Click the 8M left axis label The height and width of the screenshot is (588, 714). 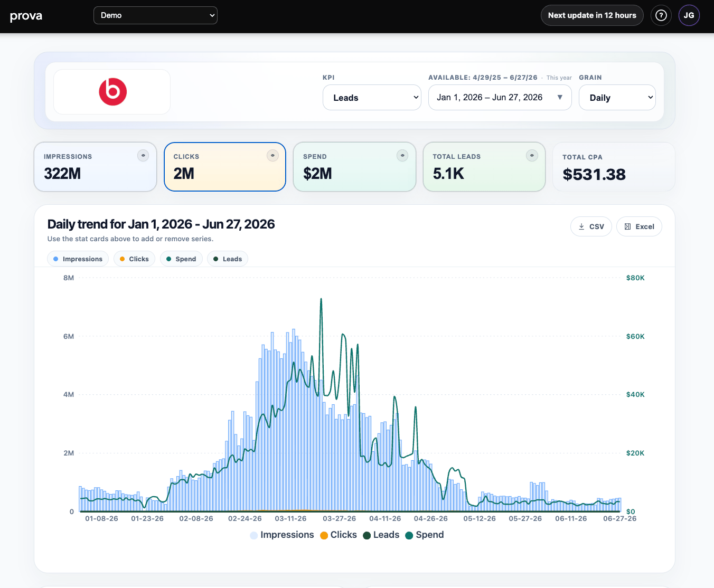click(x=69, y=278)
